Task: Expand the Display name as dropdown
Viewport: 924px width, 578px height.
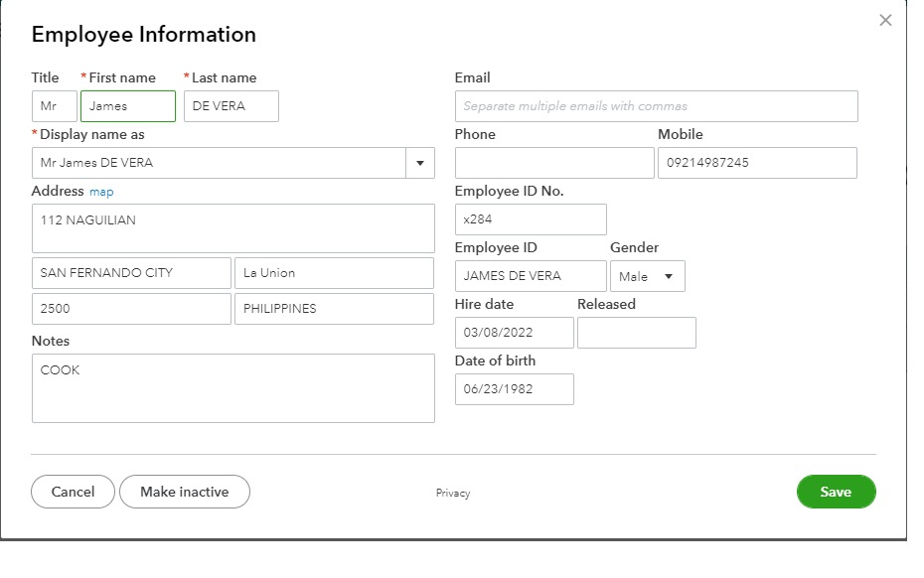Action: click(419, 163)
